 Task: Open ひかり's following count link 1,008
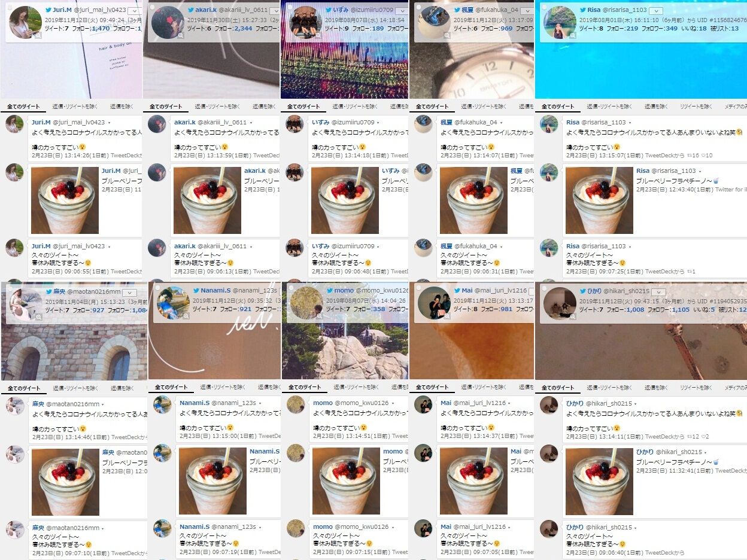635,309
